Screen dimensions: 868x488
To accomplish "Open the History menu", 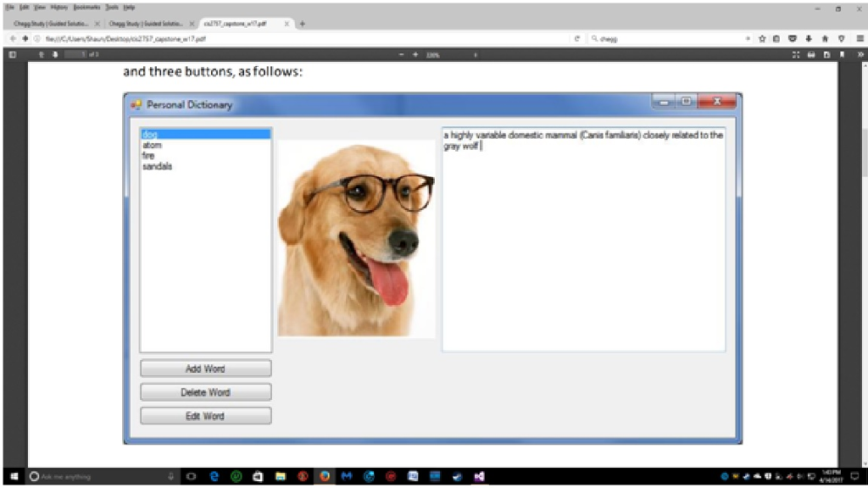I will (58, 8).
